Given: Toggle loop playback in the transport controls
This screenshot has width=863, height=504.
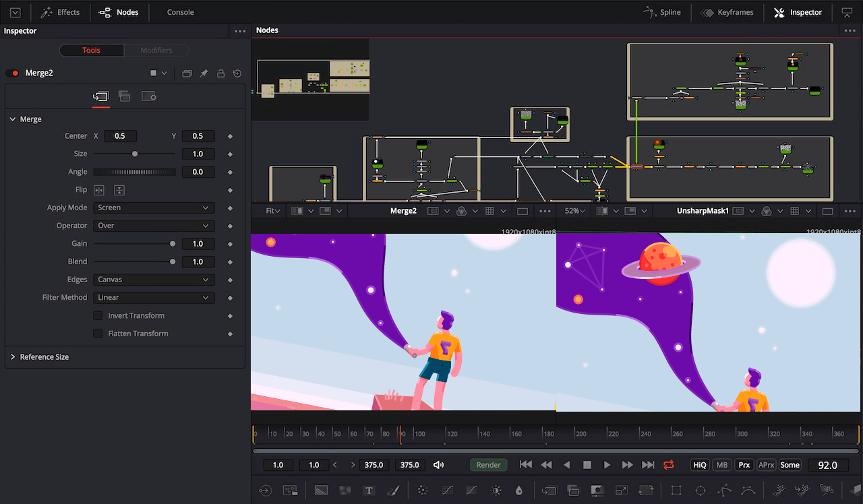Looking at the screenshot, I should coord(668,464).
